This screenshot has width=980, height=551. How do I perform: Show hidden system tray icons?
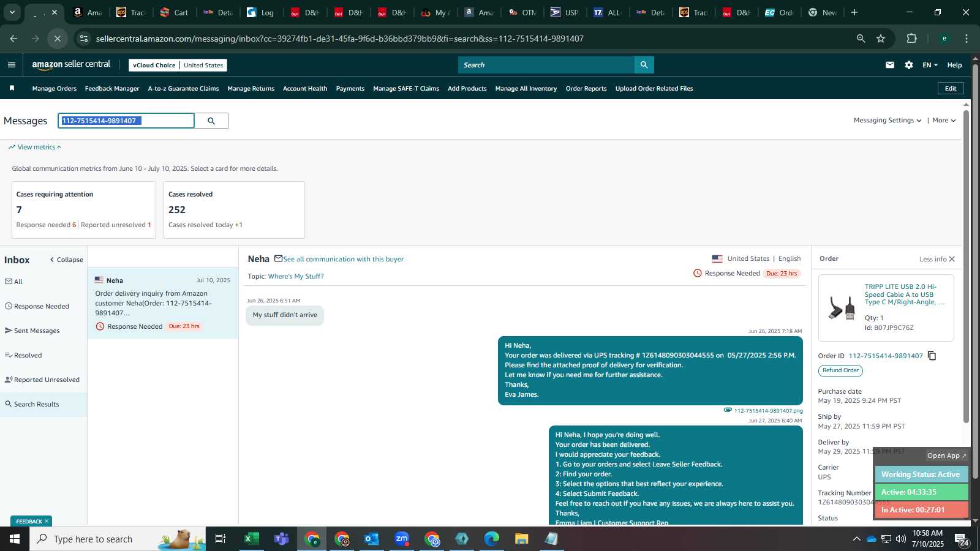click(856, 539)
